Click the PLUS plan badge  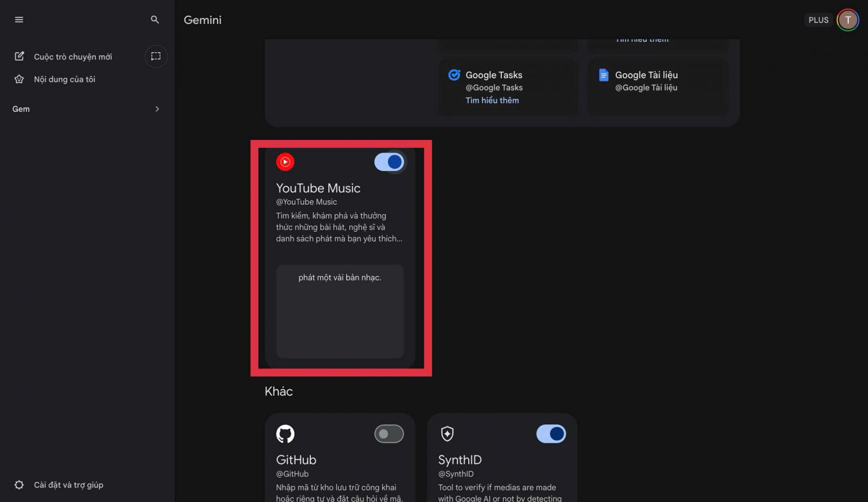[818, 20]
